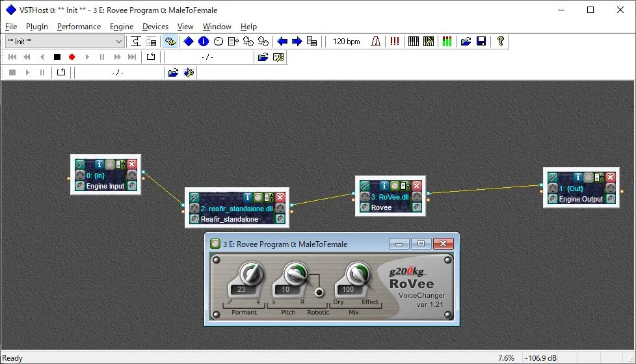
Task: Toggle the Robotic switch in RoVee
Action: [x=319, y=292]
